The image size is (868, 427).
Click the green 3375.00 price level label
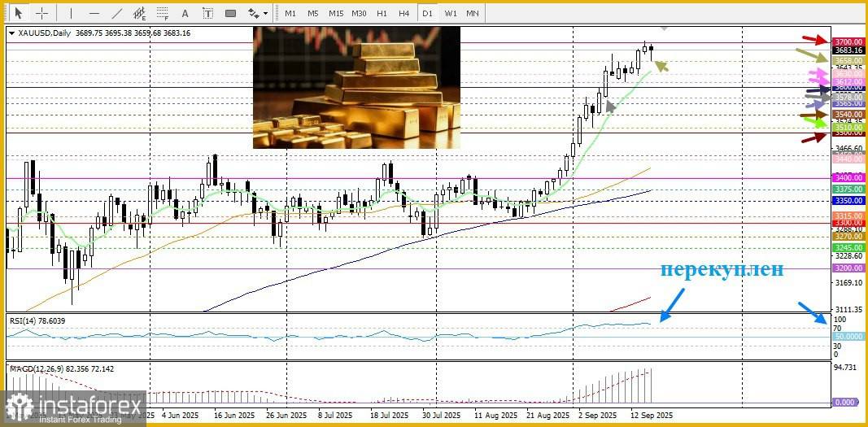pos(848,189)
